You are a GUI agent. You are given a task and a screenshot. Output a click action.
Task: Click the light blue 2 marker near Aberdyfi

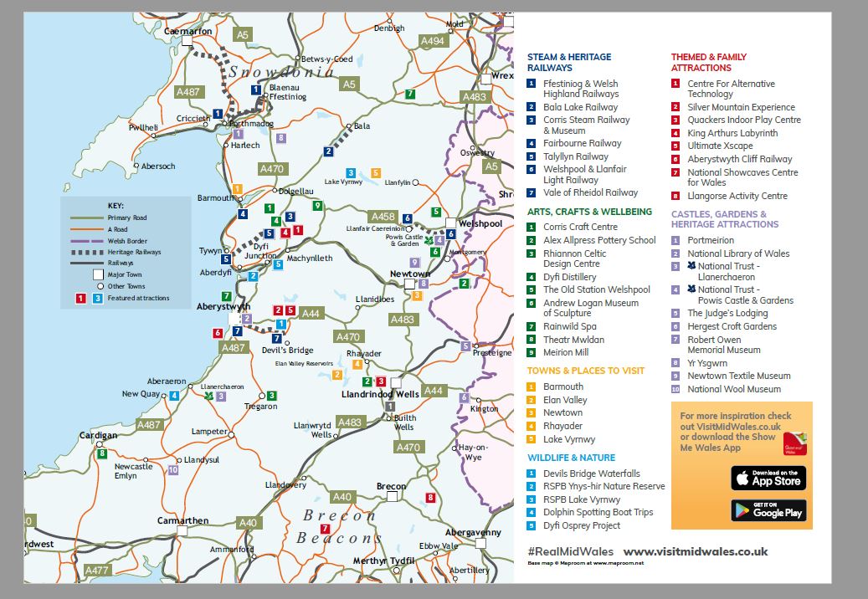point(253,276)
